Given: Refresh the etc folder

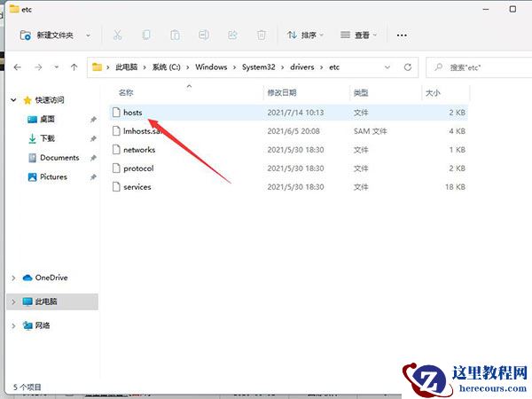Looking at the screenshot, I should coord(408,67).
